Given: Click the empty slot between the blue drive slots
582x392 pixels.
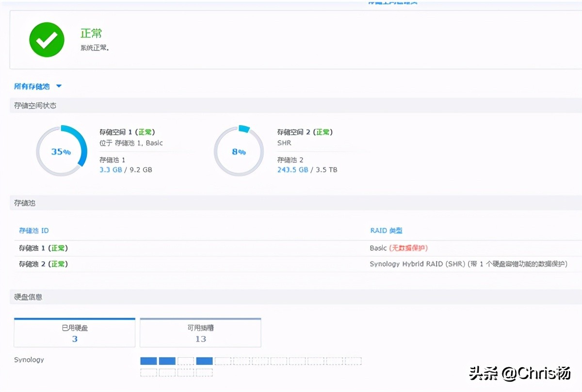Looking at the screenshot, I should pos(186,361).
